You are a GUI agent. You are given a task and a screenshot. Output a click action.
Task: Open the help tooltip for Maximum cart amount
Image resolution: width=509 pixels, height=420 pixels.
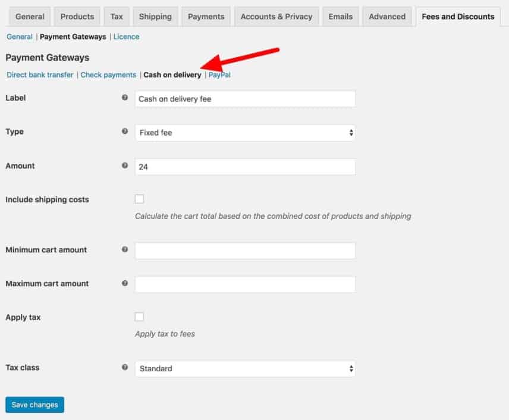(x=124, y=284)
